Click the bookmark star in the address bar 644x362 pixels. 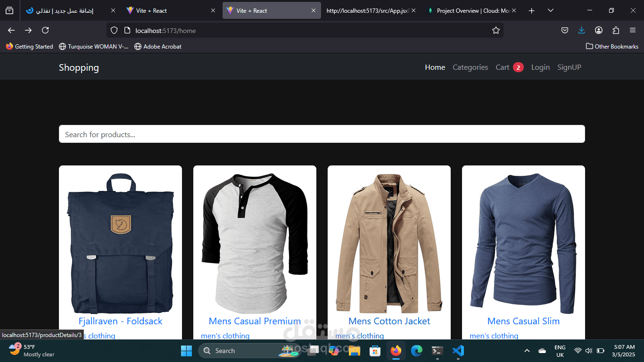coord(495,30)
